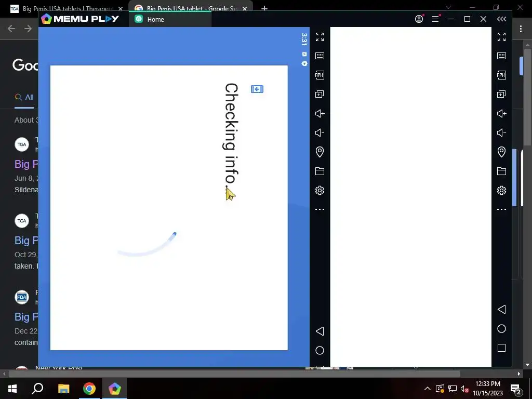Open shared folder in right sidebar
532x399 pixels.
click(x=501, y=171)
